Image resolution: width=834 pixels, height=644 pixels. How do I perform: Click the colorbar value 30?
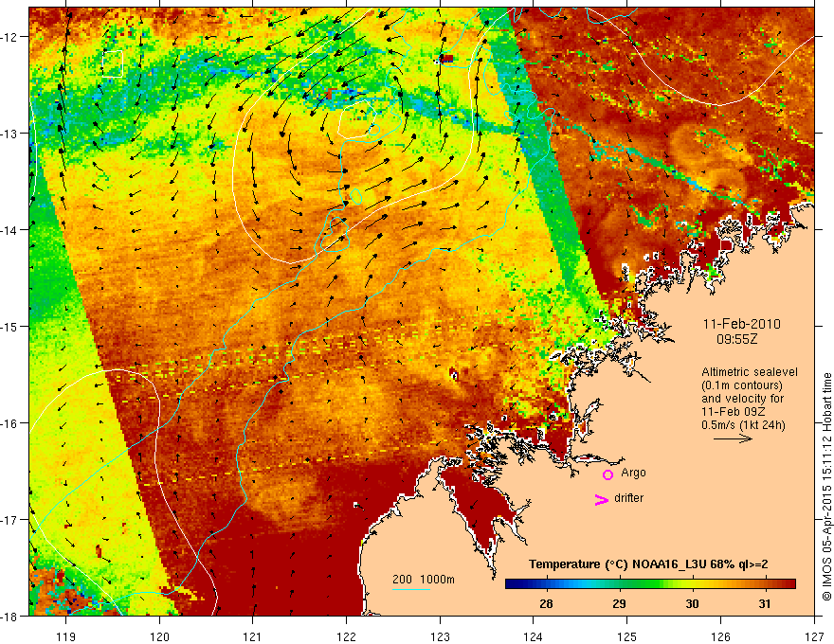coord(692,604)
